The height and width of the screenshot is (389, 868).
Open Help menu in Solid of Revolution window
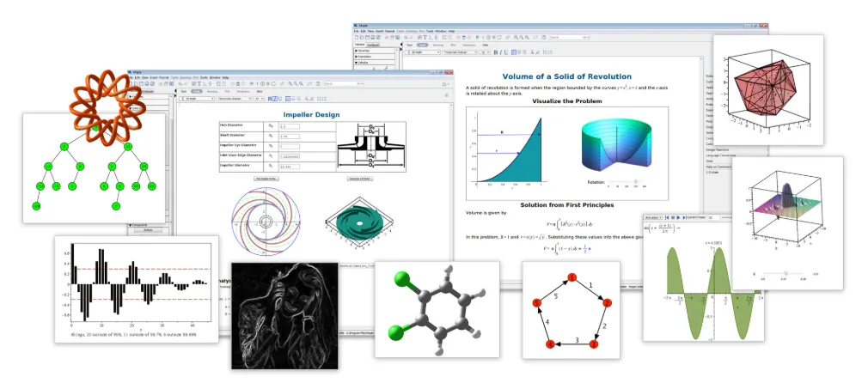pyautogui.click(x=451, y=31)
